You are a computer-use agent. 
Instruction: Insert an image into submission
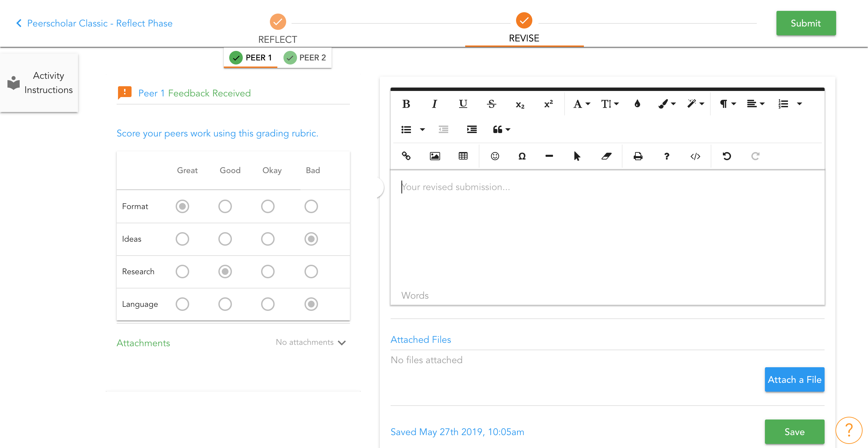click(435, 156)
